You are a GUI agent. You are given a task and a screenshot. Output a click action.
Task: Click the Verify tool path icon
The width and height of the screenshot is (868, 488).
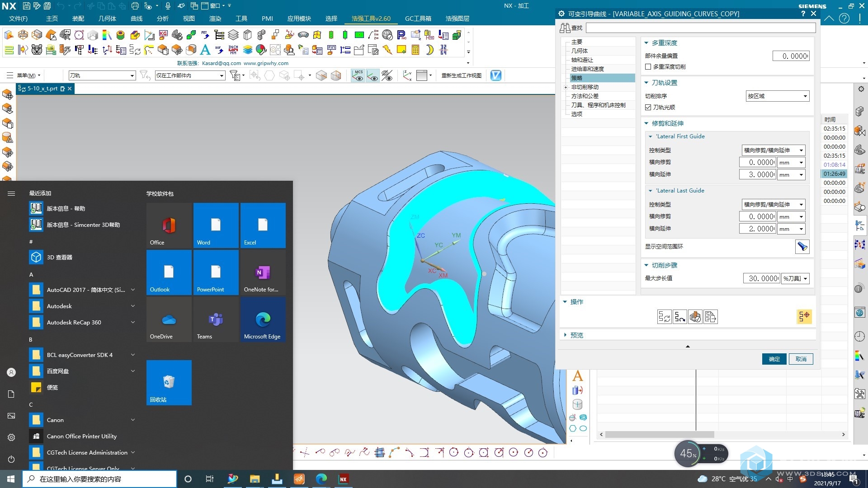[695, 317]
